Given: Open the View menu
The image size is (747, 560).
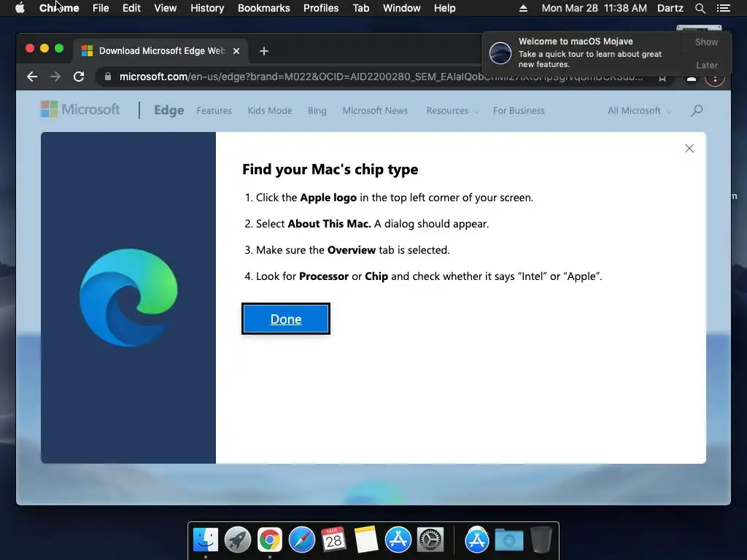Looking at the screenshot, I should pyautogui.click(x=166, y=8).
